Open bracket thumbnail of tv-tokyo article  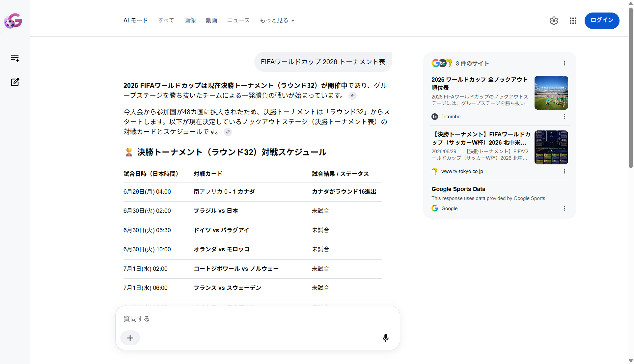pos(551,147)
